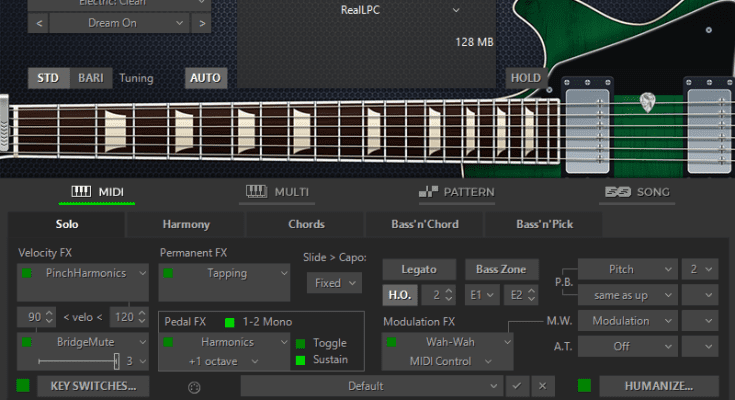Open the SONG mode tab

click(640, 192)
